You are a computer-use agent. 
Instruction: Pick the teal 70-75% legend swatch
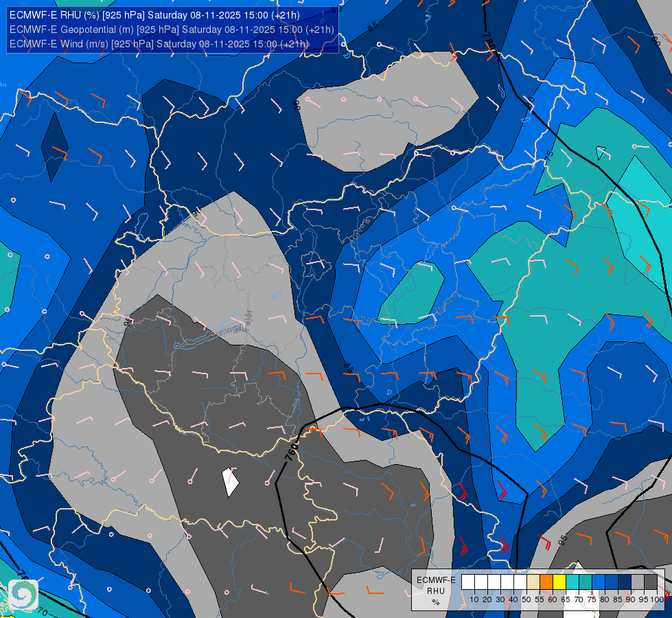586,582
